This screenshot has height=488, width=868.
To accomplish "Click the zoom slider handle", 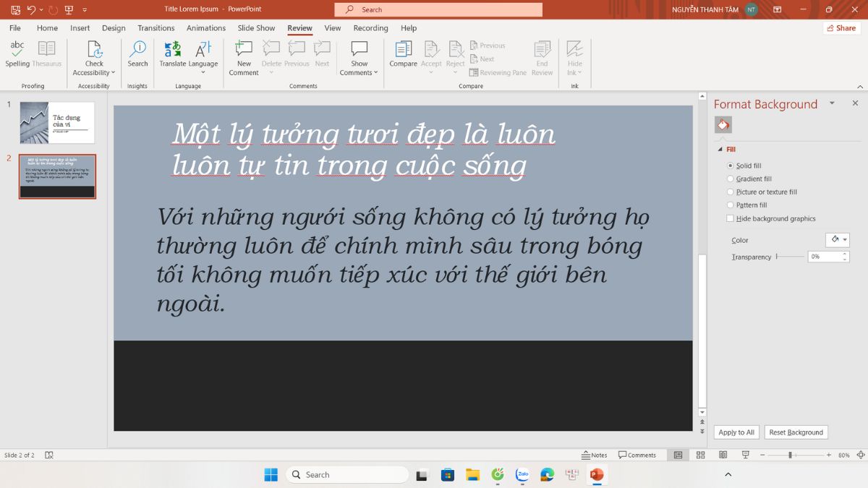I will point(791,455).
